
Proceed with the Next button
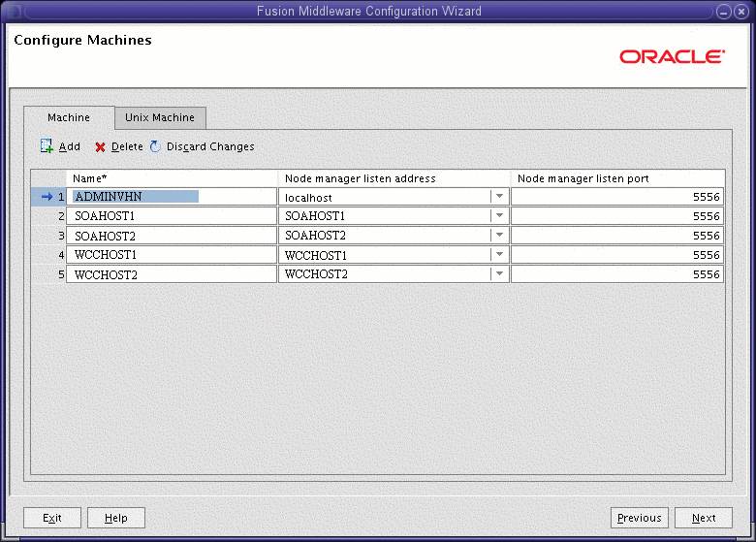[704, 518]
